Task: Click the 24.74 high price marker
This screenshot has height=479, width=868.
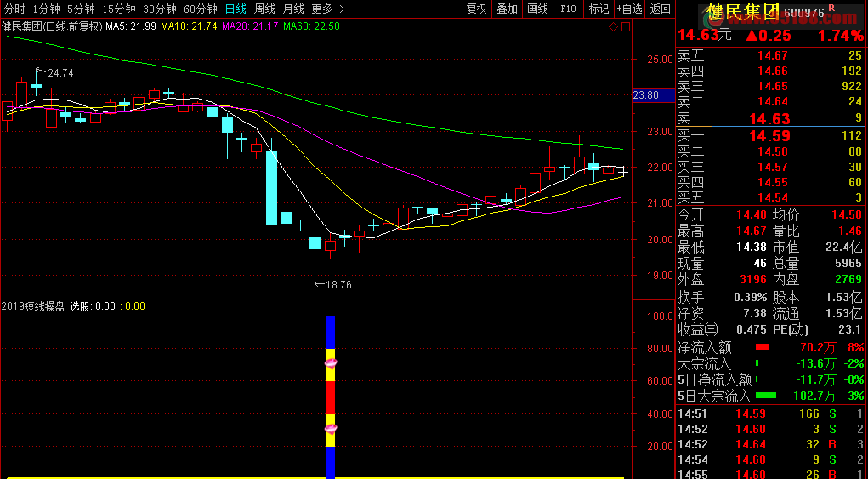Action: (x=60, y=73)
